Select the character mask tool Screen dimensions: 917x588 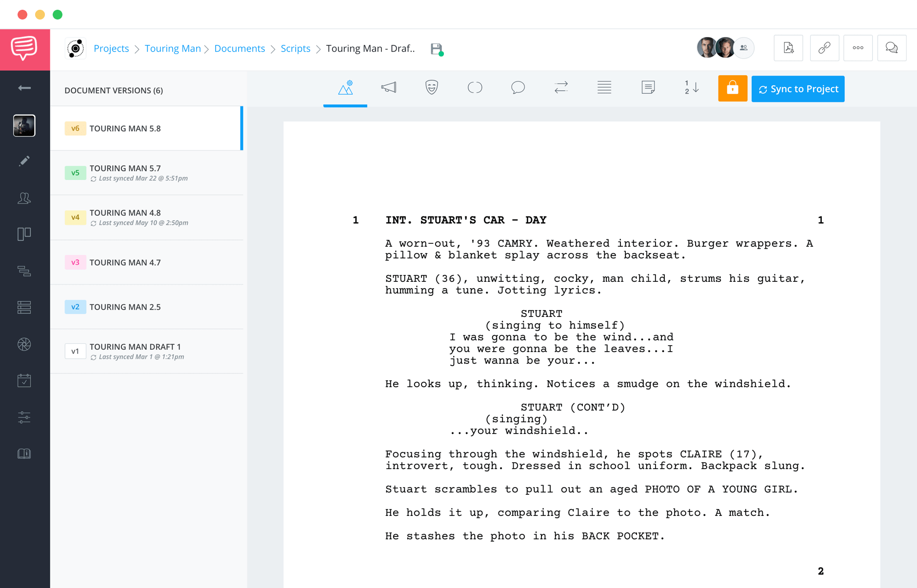[x=432, y=88]
